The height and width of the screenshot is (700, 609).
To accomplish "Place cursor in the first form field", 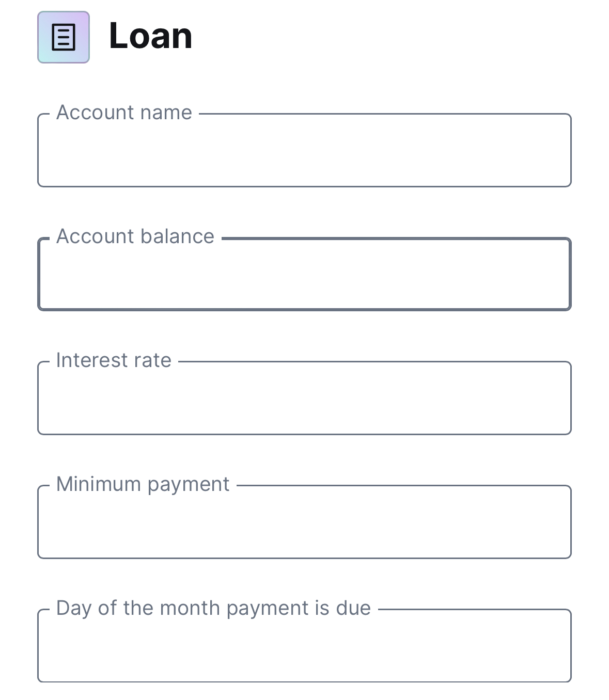I will [x=304, y=150].
